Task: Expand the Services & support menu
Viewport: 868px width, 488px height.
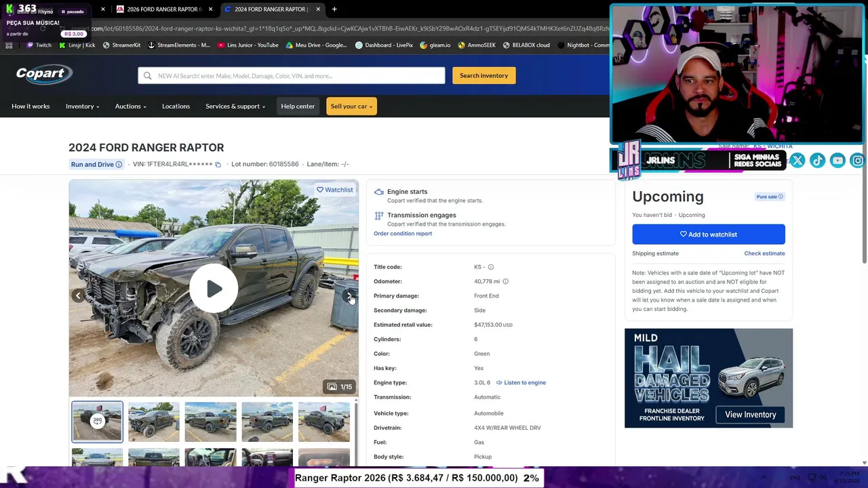Action: coord(235,106)
